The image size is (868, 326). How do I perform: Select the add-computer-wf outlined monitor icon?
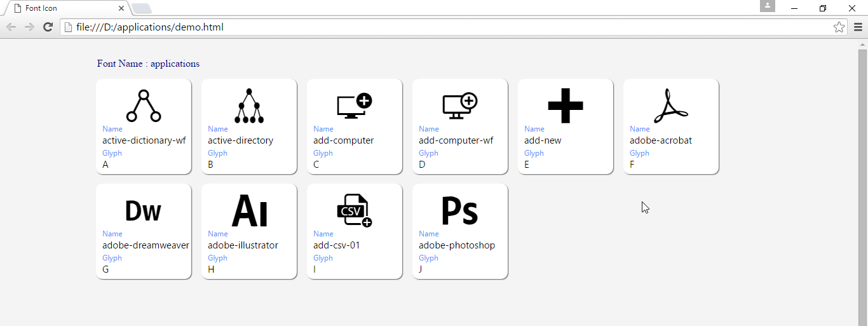460,105
